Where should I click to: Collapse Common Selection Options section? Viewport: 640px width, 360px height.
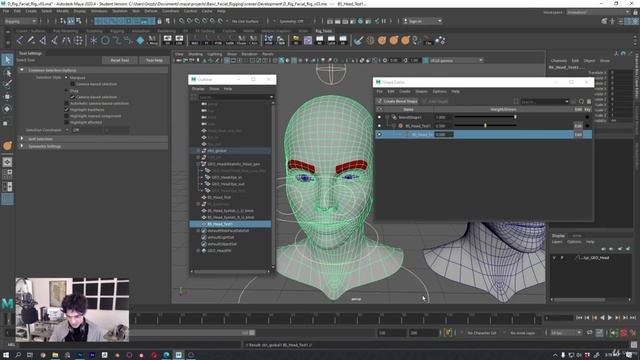coord(22,70)
